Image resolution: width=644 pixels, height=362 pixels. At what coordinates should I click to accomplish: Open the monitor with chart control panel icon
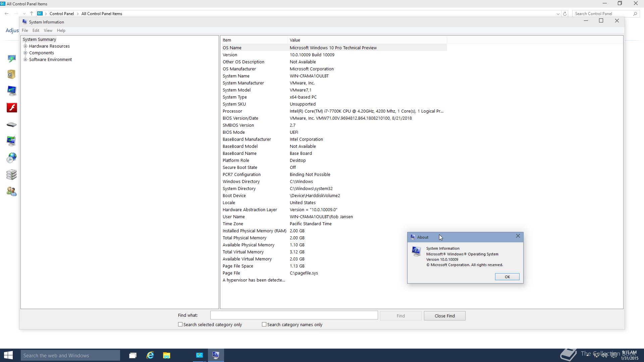coord(12,141)
